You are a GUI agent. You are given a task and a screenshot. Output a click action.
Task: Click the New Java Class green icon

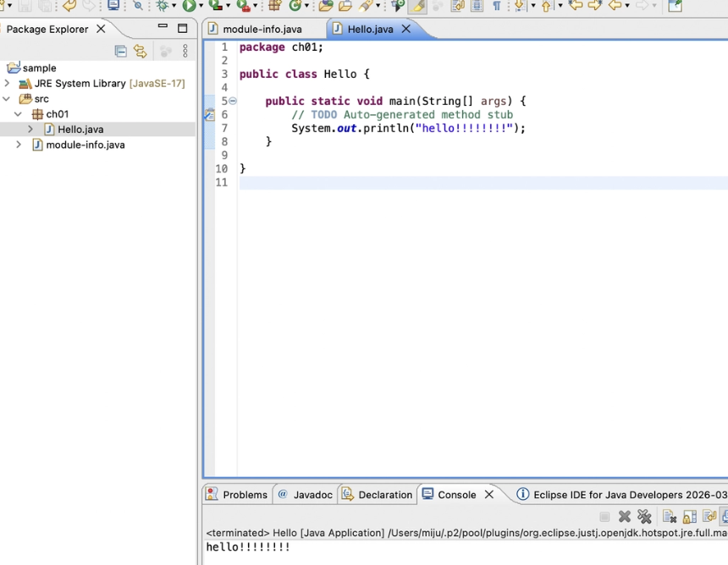click(295, 6)
